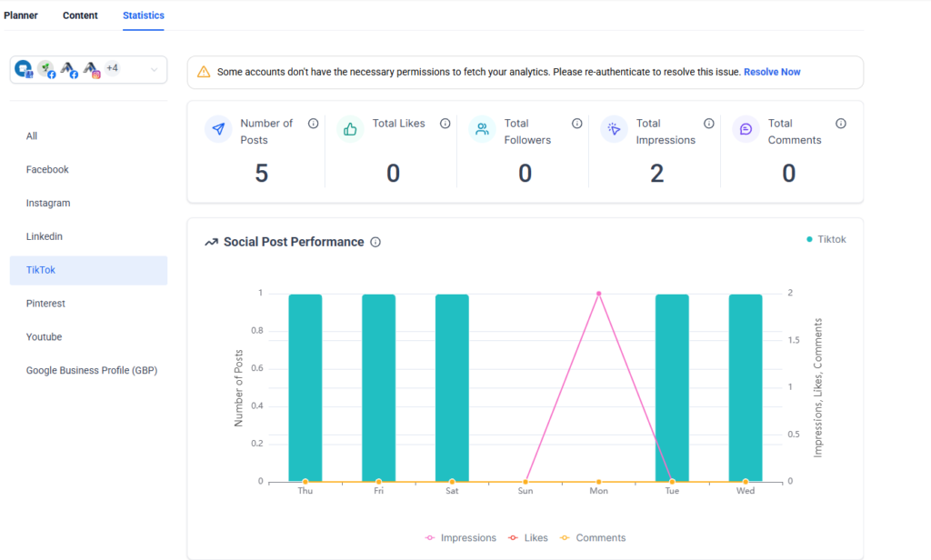Expand the social accounts selector dropdown
Image resolution: width=931 pixels, height=560 pixels.
click(154, 69)
